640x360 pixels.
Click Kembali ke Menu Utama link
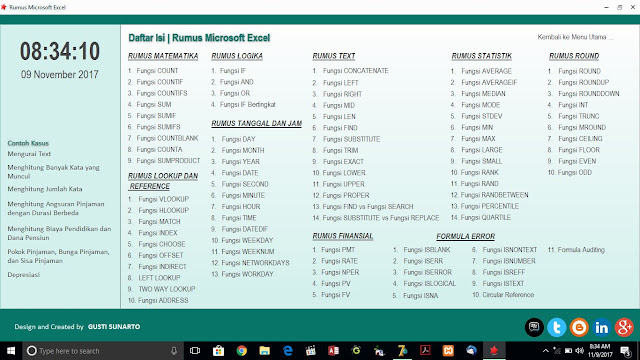pos(575,37)
